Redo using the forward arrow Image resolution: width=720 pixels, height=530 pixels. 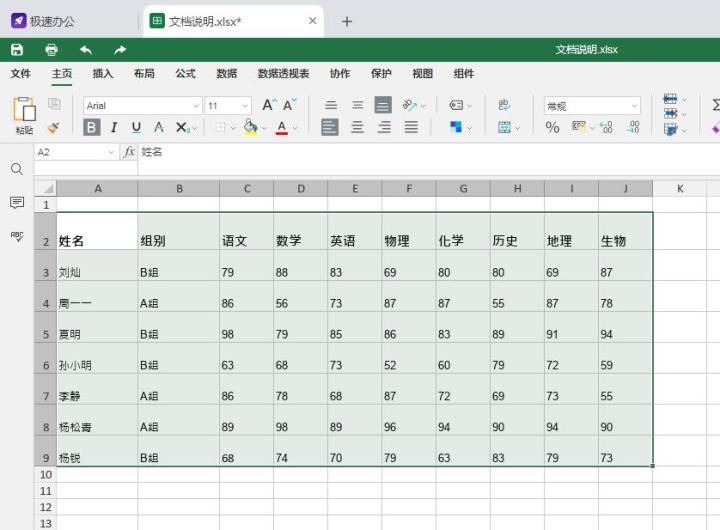pos(120,50)
